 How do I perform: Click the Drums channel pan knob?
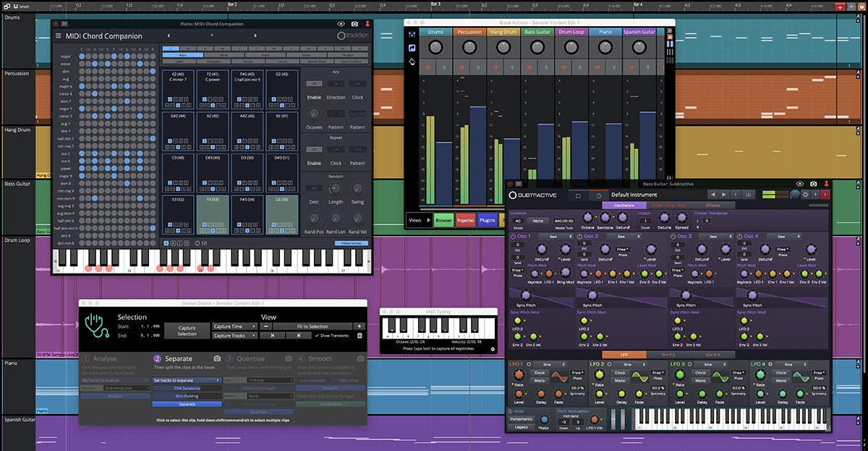click(435, 48)
